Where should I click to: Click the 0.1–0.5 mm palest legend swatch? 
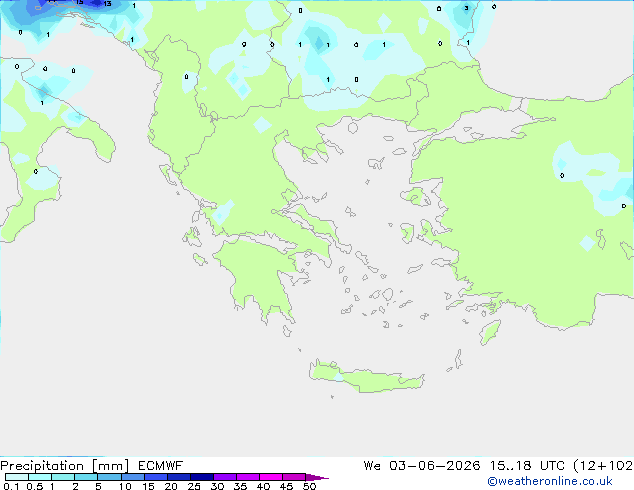[x=17, y=477]
